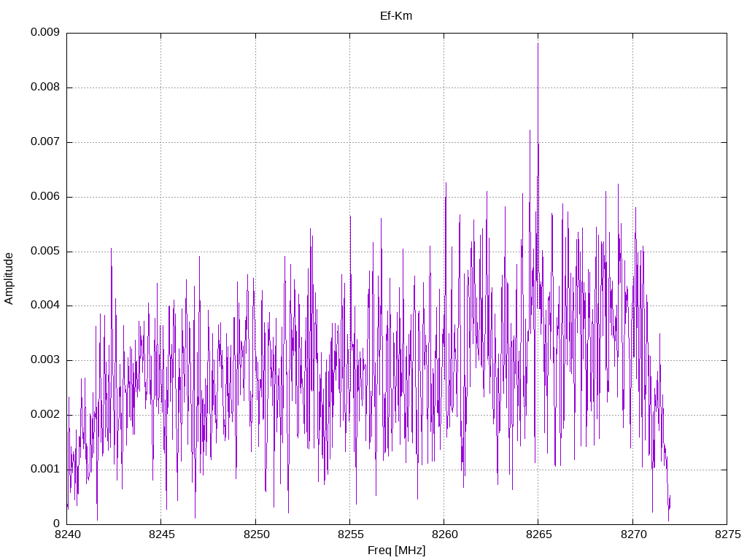The image size is (747, 560).
Task: Click x-axis tick label 8255
Action: (350, 534)
